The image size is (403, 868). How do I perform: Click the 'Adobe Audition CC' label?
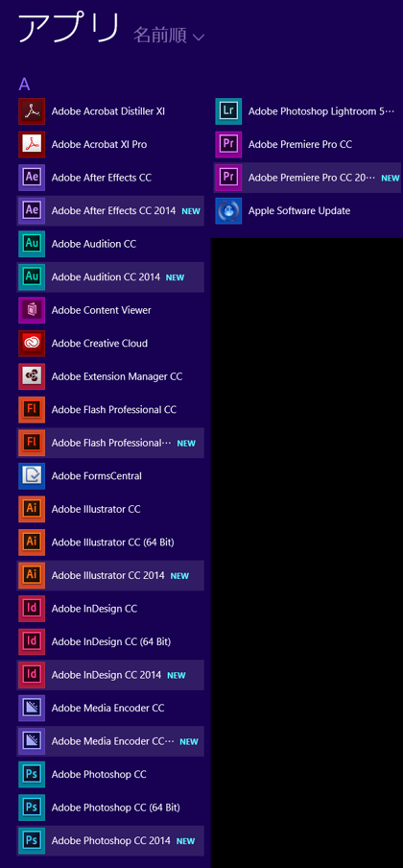pos(94,244)
